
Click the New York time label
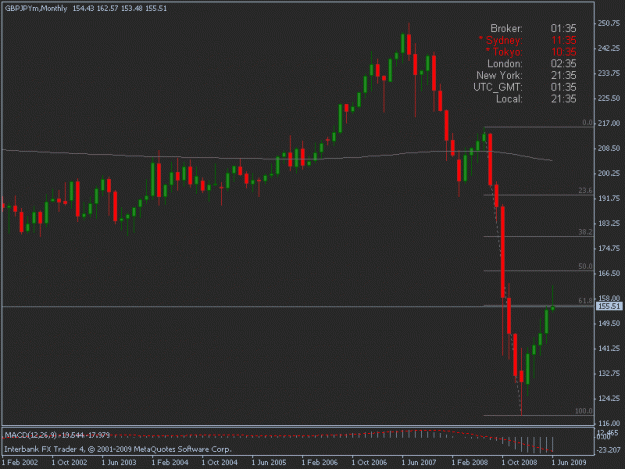click(499, 75)
